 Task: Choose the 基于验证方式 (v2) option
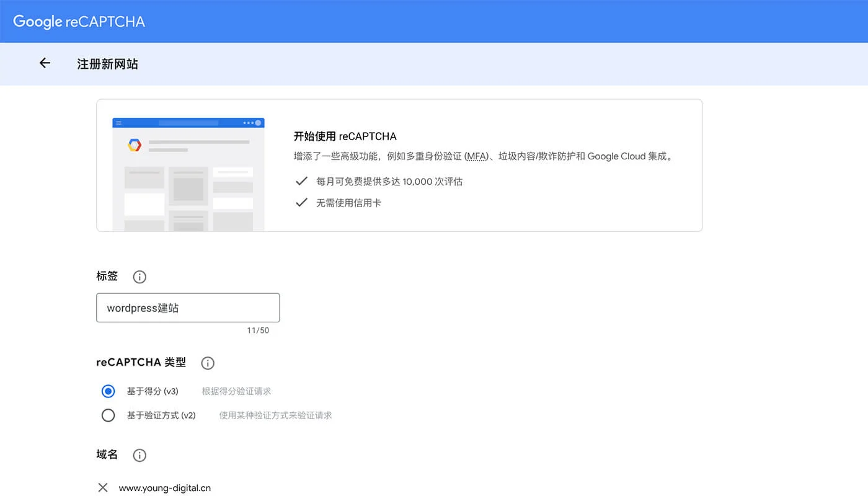point(108,415)
